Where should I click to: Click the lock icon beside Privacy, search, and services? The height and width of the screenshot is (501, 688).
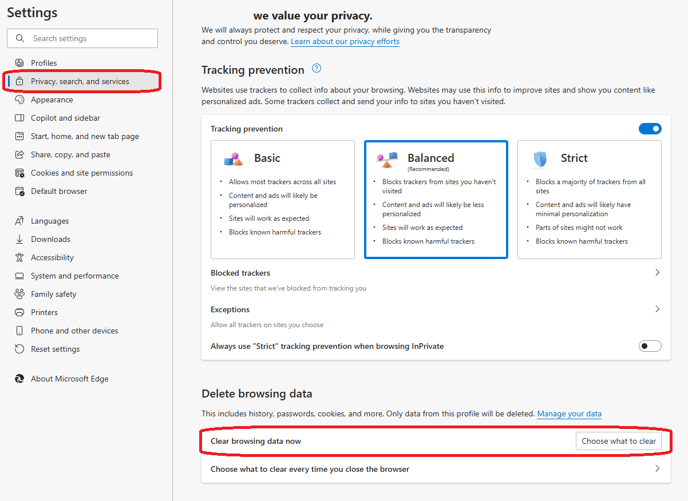[x=19, y=81]
